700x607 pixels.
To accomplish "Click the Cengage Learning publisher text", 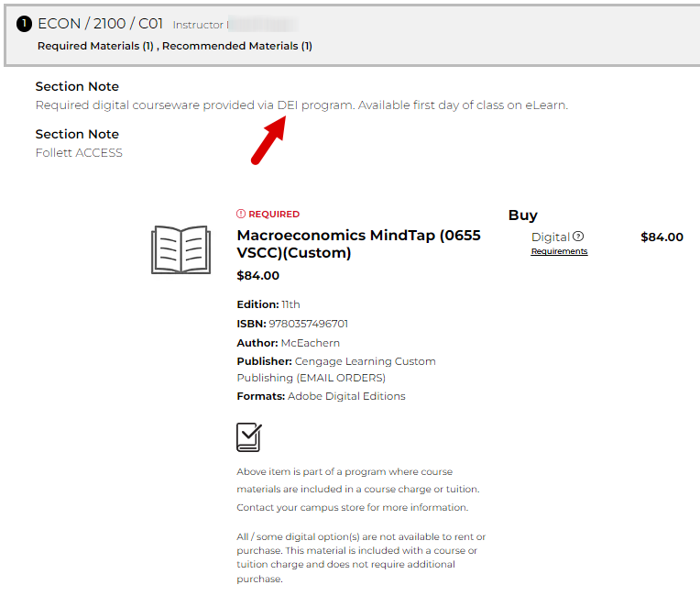I will point(365,361).
